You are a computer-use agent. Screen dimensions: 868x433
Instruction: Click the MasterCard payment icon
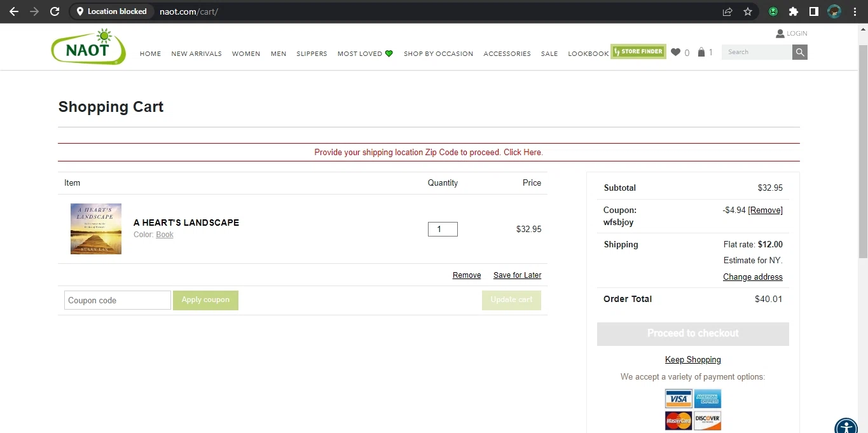point(679,420)
